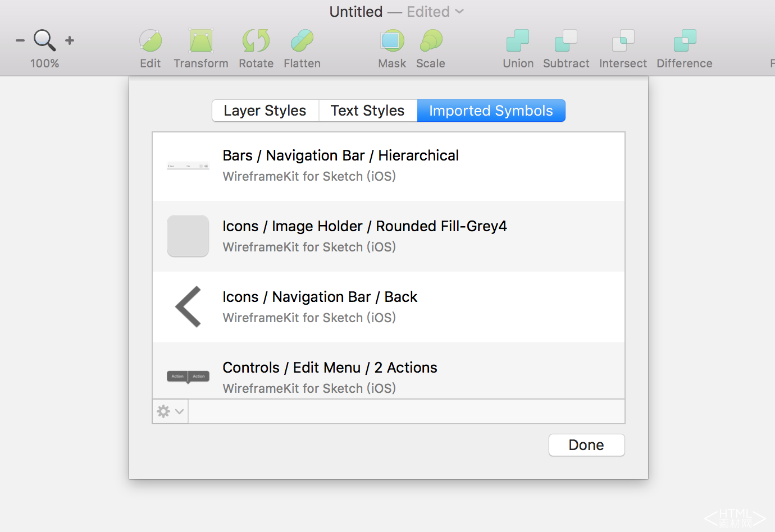Switch to the Text Styles tab
This screenshot has width=775, height=532.
pyautogui.click(x=368, y=111)
